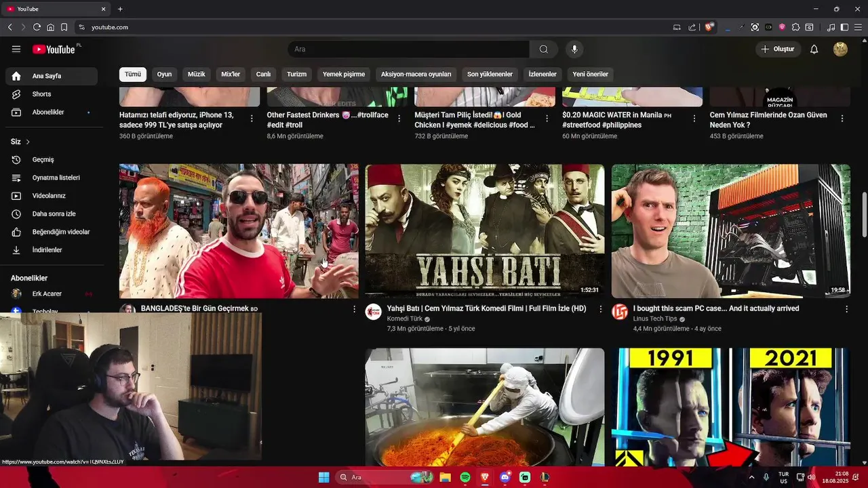Open the scam PC case video thumbnail
This screenshot has width=868, height=488.
731,231
